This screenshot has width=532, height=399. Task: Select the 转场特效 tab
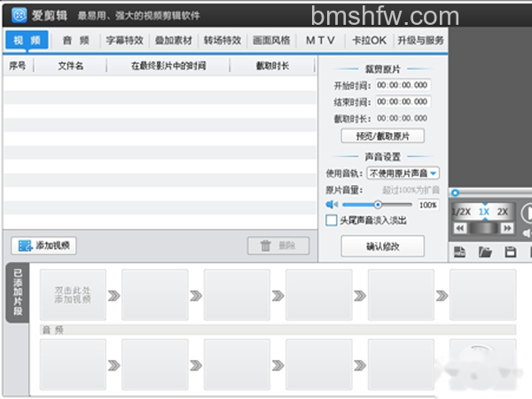tap(223, 41)
